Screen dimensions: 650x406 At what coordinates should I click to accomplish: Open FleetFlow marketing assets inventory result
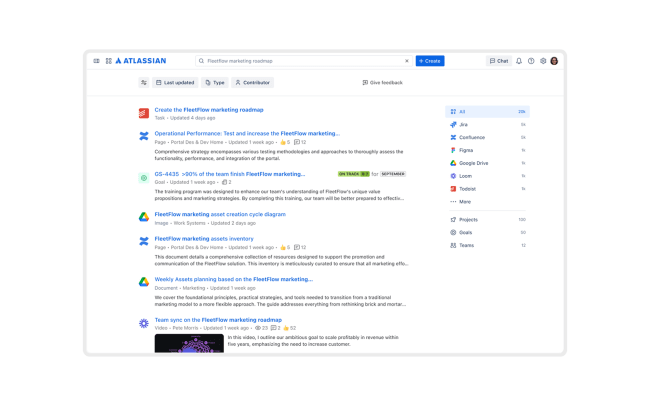tap(204, 239)
